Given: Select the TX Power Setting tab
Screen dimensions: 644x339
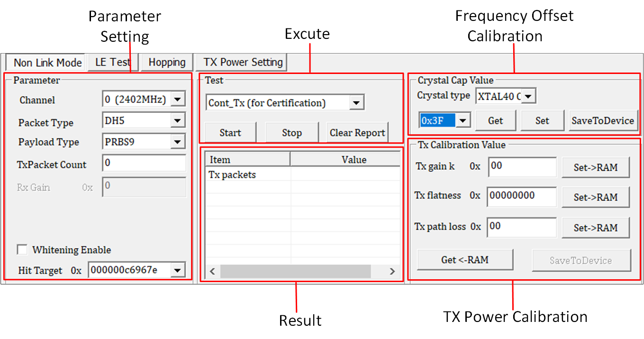Looking at the screenshot, I should click(x=243, y=62).
